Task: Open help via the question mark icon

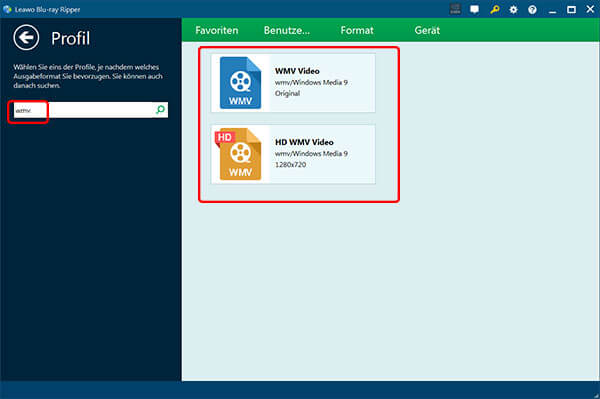Action: (x=532, y=10)
